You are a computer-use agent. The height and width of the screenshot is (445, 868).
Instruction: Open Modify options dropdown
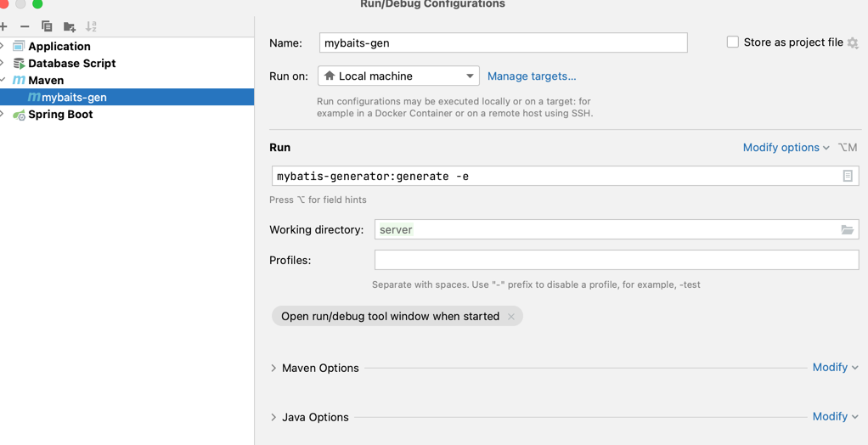coord(786,148)
